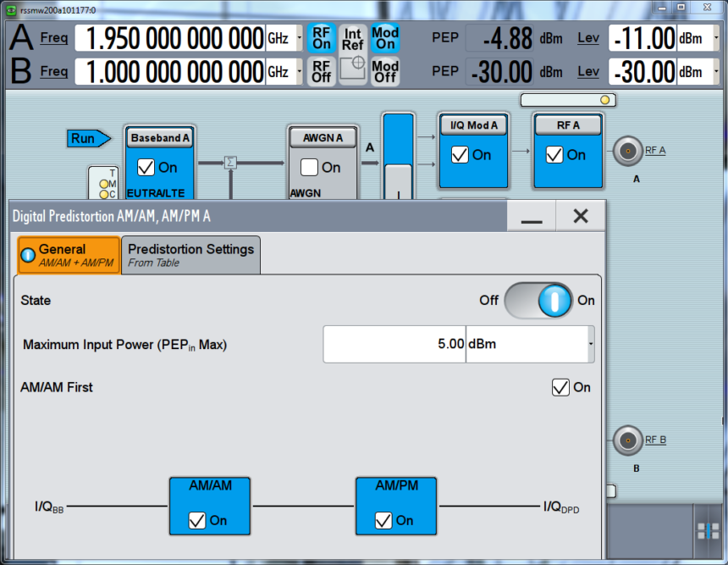Edit Maximum Input Power value 5.00
The height and width of the screenshot is (565, 728).
pyautogui.click(x=394, y=344)
